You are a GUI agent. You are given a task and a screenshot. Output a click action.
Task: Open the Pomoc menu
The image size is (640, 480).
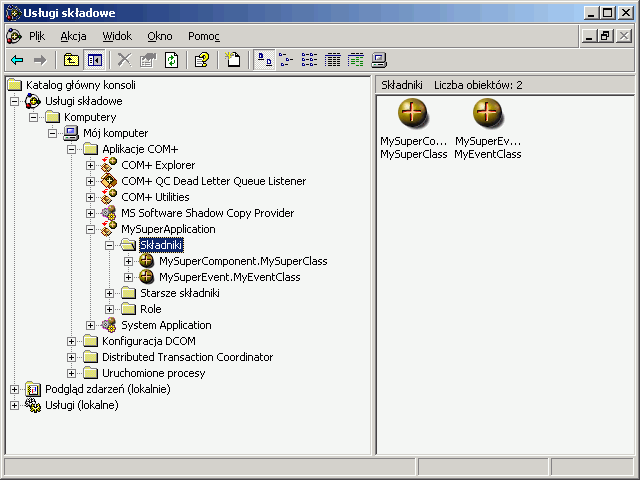pyautogui.click(x=204, y=36)
